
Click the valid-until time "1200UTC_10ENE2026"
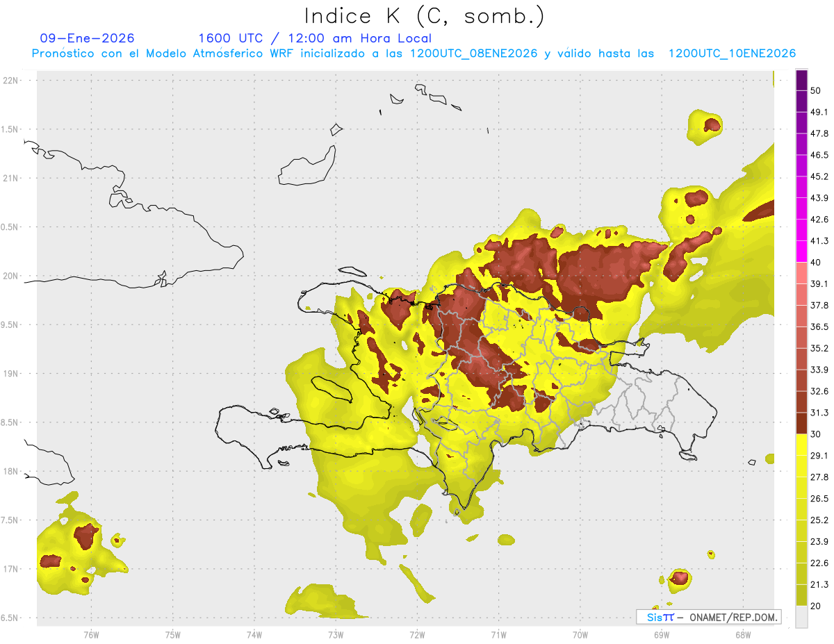tap(732, 53)
